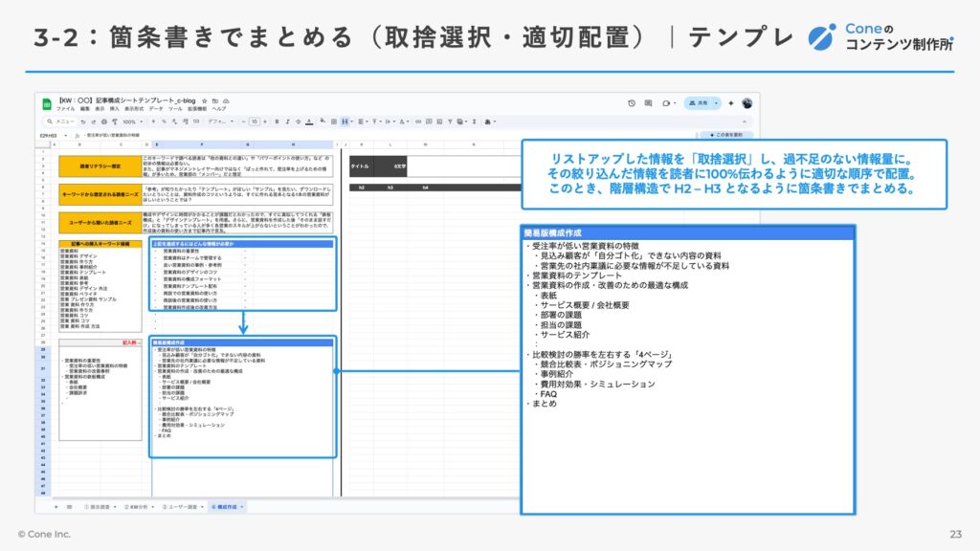Open the filter views dropdown
The width and height of the screenshot is (980, 551).
coord(462,121)
